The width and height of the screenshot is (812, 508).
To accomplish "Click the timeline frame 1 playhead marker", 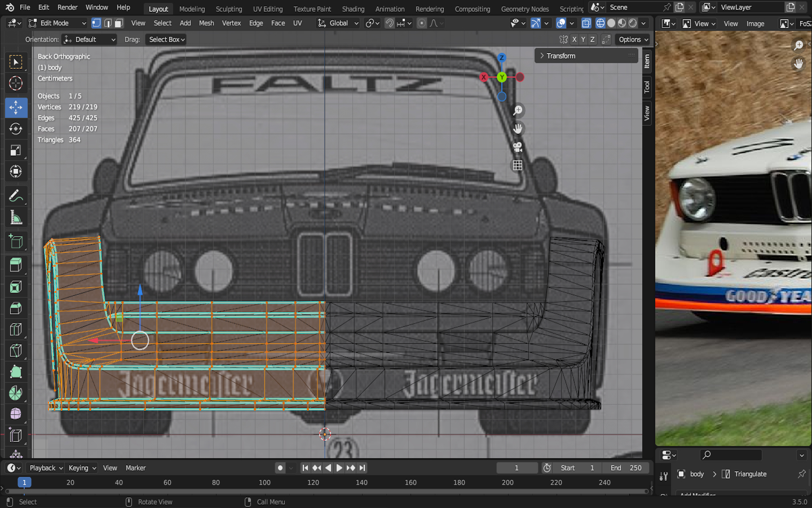I will [24, 483].
